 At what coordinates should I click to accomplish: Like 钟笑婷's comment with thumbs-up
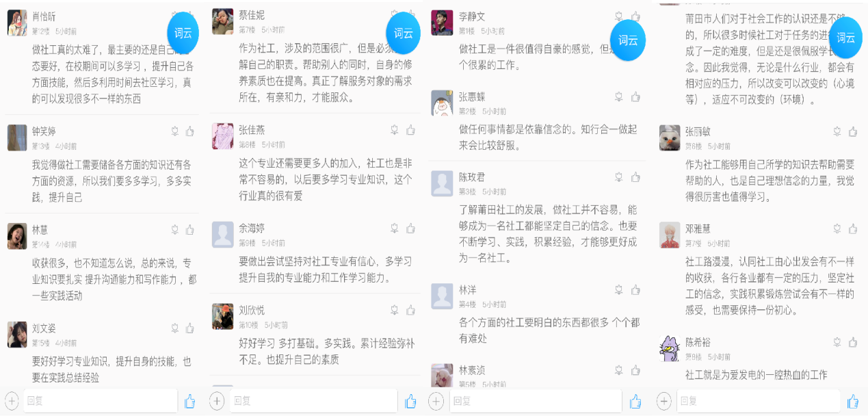point(189,131)
